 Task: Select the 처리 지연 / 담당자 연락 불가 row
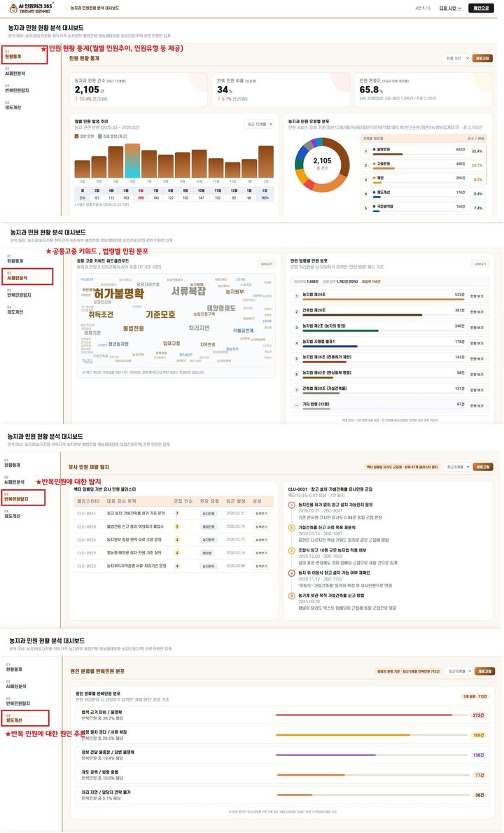click(282, 794)
